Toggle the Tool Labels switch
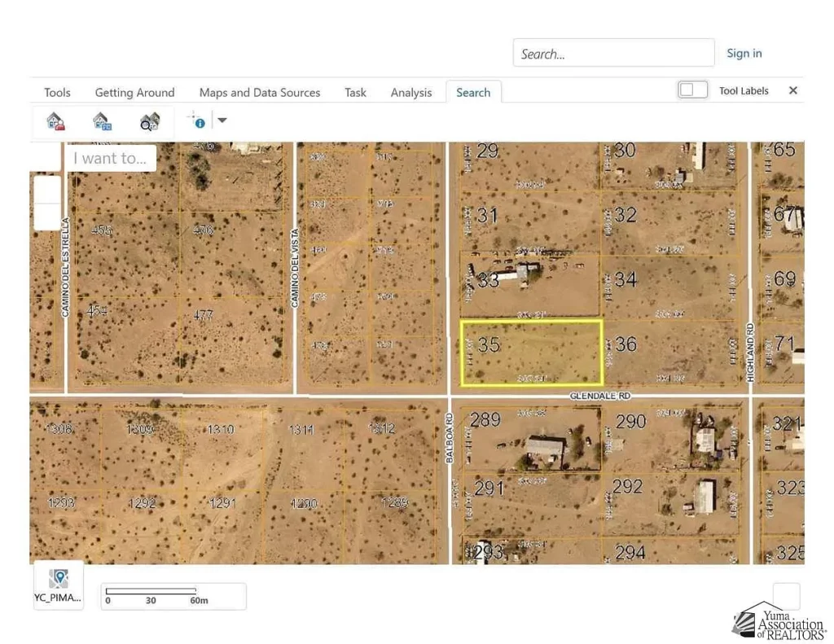Screen dimensions: 834x644 click(692, 90)
